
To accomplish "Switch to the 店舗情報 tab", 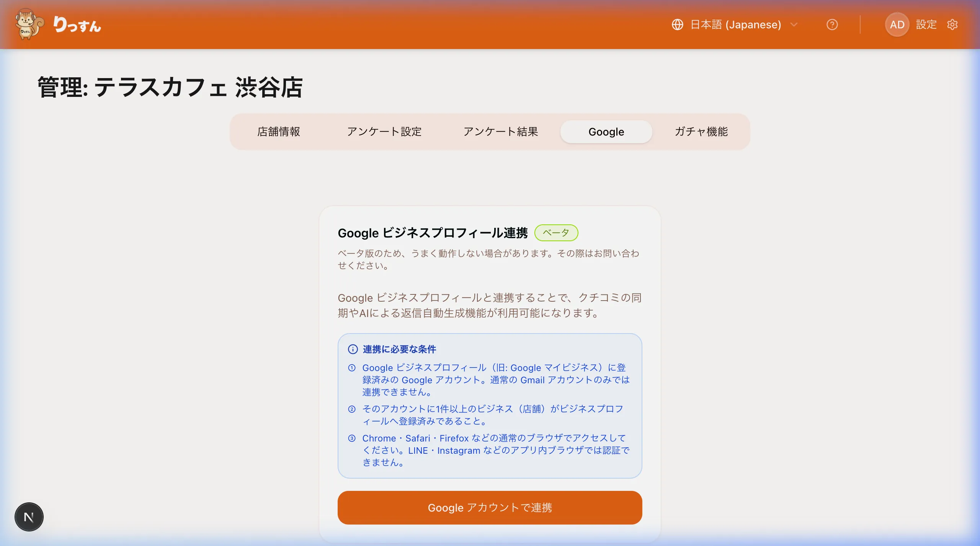I will (x=279, y=132).
